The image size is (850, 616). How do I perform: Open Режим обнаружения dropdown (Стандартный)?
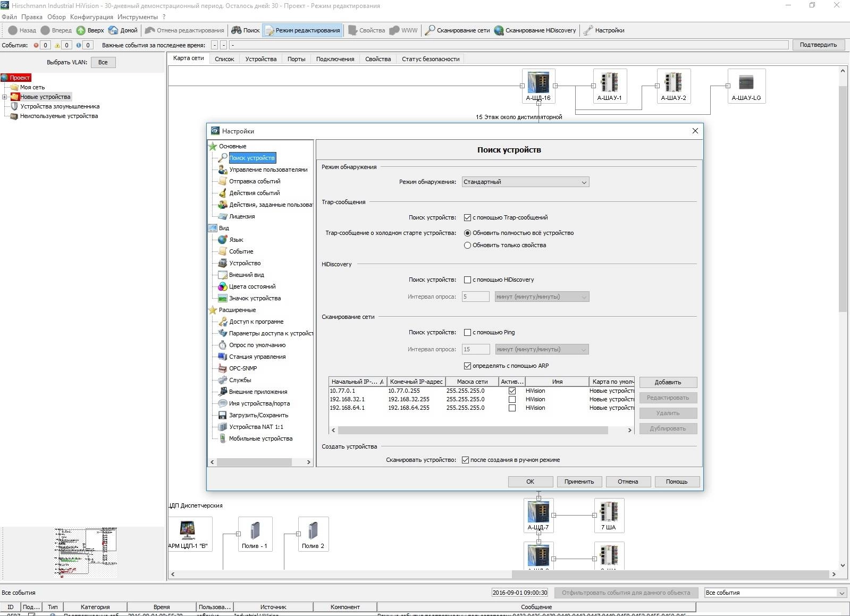pos(525,182)
